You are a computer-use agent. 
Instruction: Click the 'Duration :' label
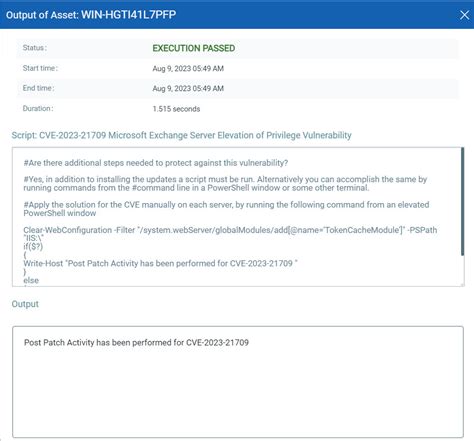(x=38, y=108)
